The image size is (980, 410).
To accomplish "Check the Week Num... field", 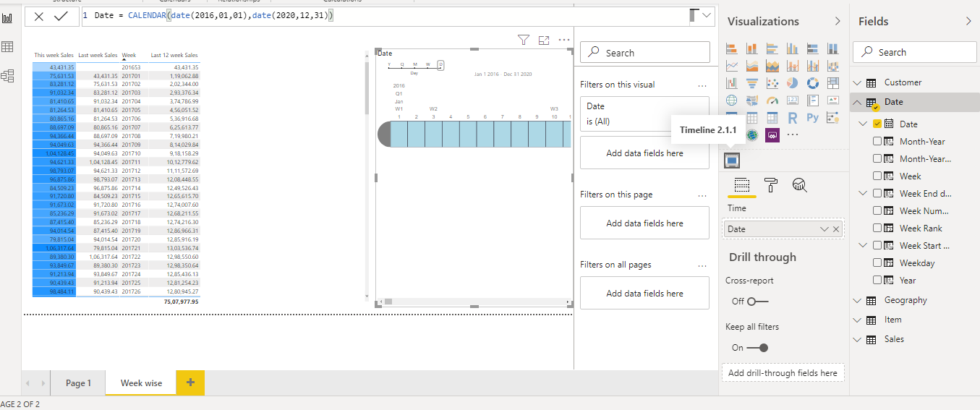I will click(877, 210).
